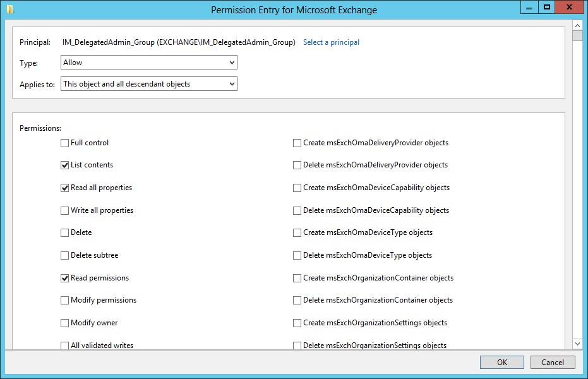The height and width of the screenshot is (379, 588).
Task: Tick the Modify owner checkbox
Action: 64,323
